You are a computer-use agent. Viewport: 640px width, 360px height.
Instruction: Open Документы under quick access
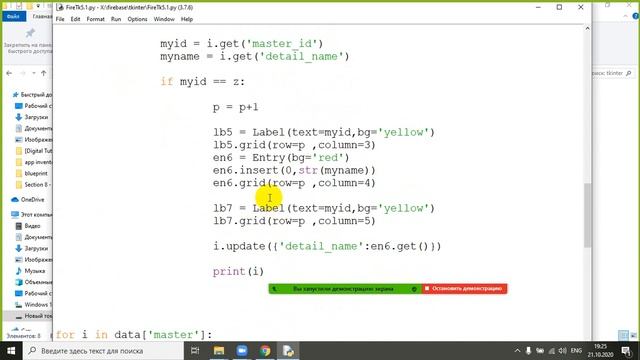33,128
